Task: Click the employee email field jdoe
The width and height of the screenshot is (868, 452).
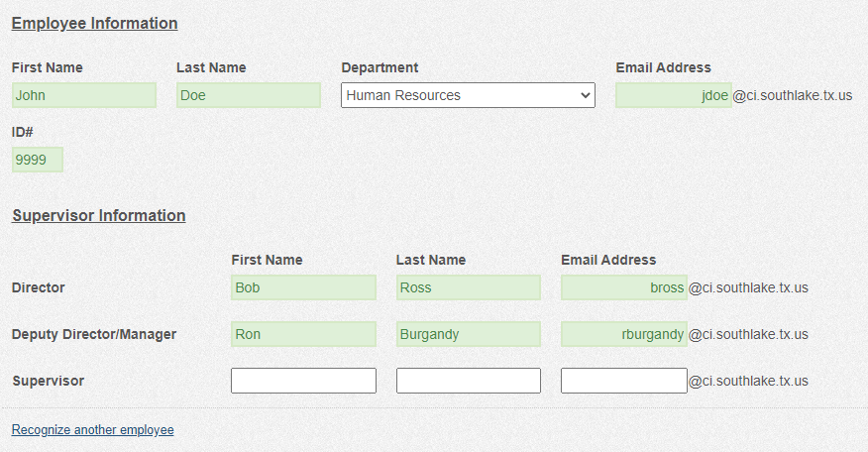Action: point(674,95)
